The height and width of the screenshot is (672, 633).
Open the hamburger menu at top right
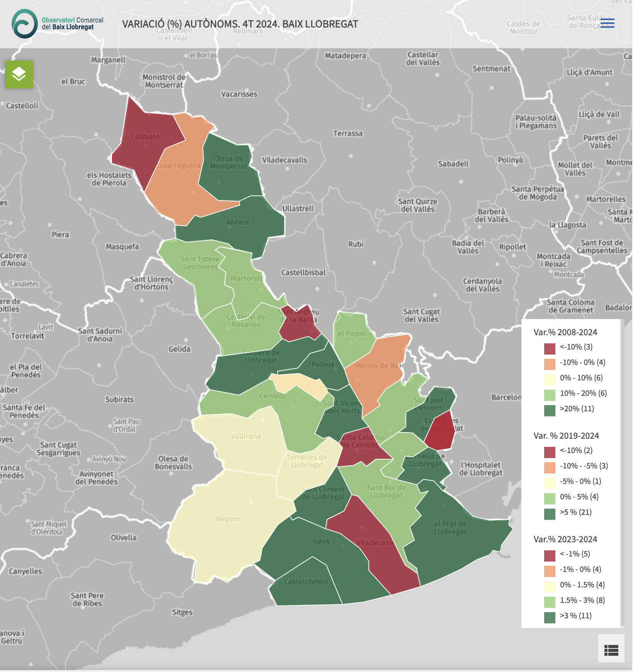coord(607,23)
